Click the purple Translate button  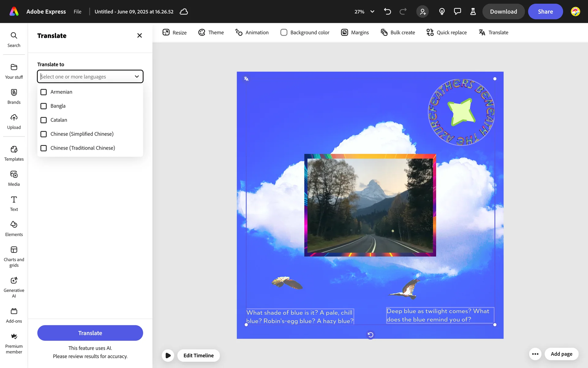[90, 333]
